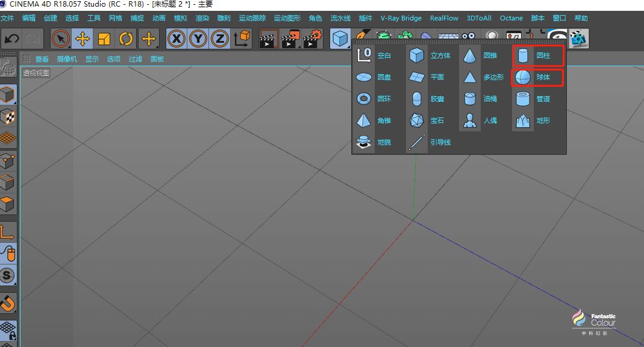Image resolution: width=644 pixels, height=347 pixels.
Task: Create a Platonic (宝石) primitive
Action: coord(427,120)
